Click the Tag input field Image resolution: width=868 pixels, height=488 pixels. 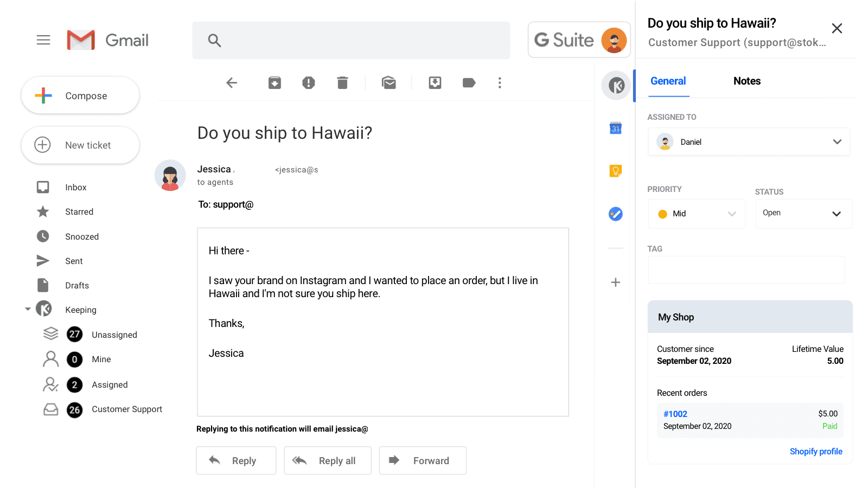point(746,269)
